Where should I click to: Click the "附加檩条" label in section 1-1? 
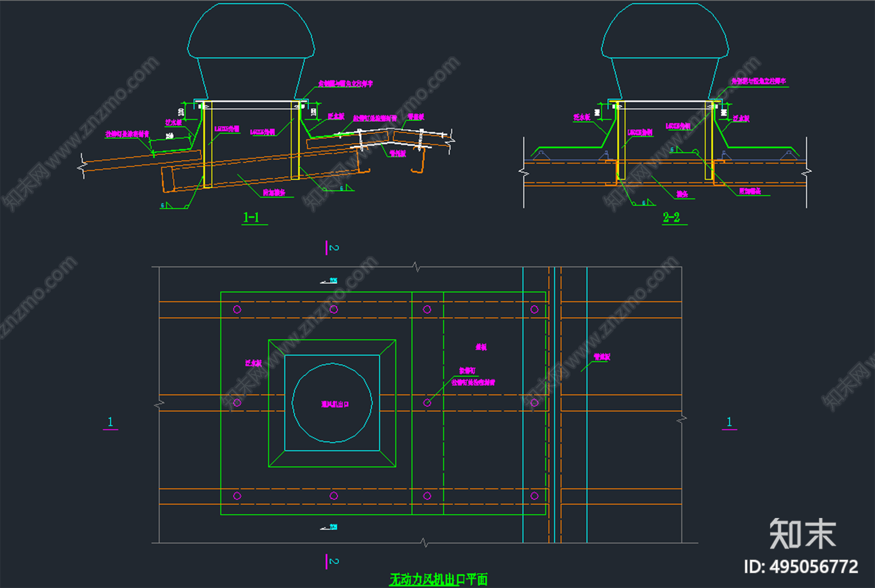tap(274, 193)
